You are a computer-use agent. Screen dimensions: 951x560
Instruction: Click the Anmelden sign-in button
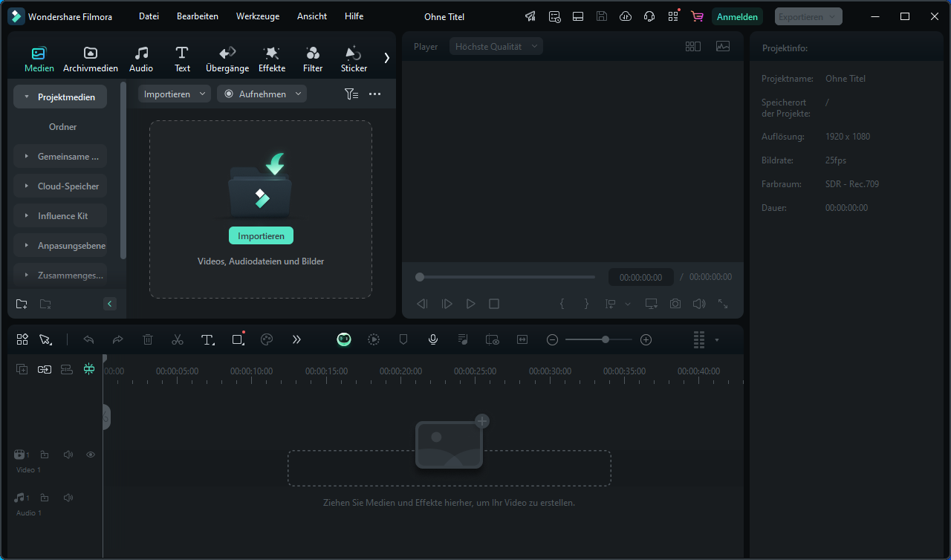pos(737,16)
